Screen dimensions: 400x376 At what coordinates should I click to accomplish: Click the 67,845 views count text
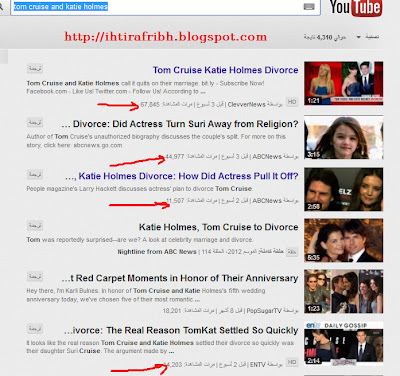tap(150, 105)
